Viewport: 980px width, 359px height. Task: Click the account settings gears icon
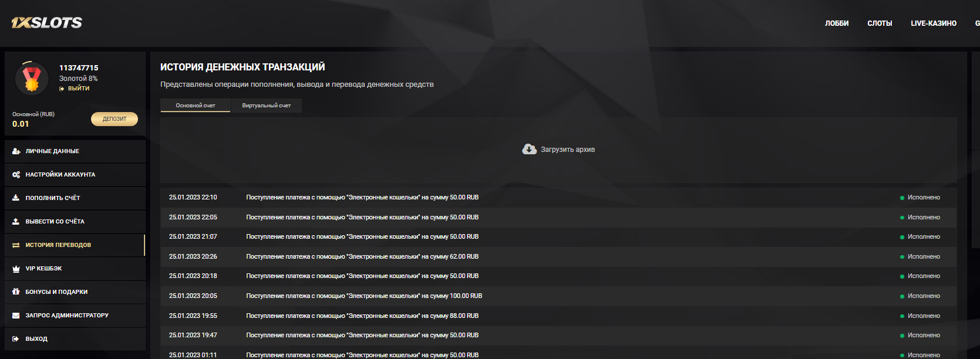tap(16, 175)
